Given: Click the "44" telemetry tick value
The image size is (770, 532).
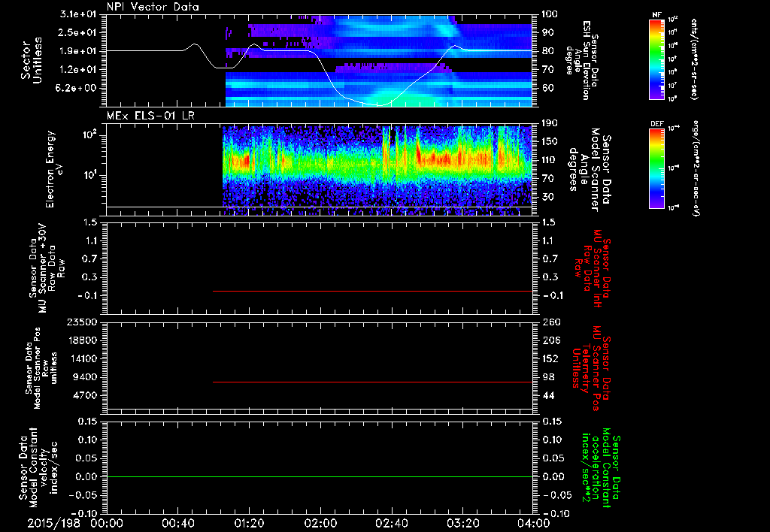Looking at the screenshot, I should (x=548, y=395).
